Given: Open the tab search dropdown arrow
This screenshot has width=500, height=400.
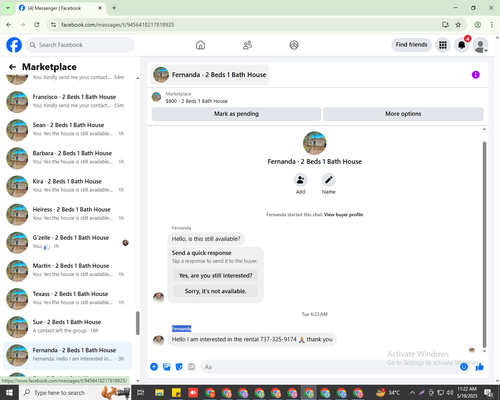Looking at the screenshot, I should [8, 8].
